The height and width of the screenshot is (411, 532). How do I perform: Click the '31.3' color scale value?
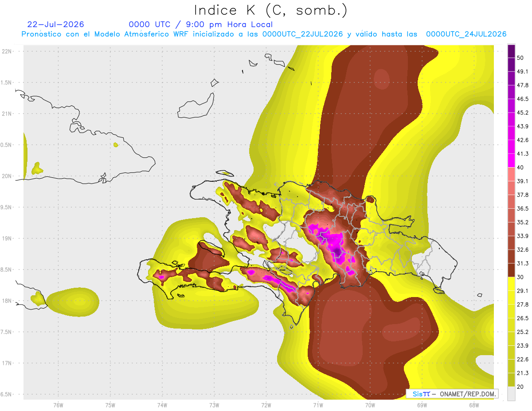(x=523, y=263)
